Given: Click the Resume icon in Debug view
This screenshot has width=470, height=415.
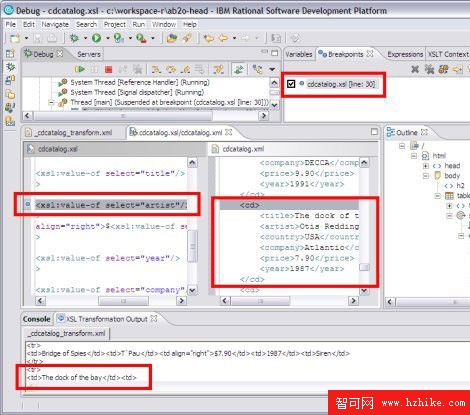Looking at the screenshot, I should point(79,69).
